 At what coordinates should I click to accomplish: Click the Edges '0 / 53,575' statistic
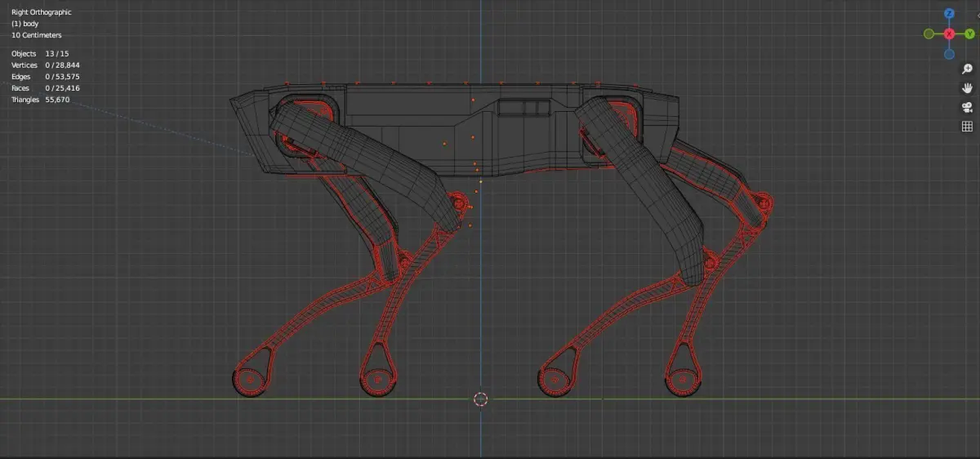tap(62, 76)
